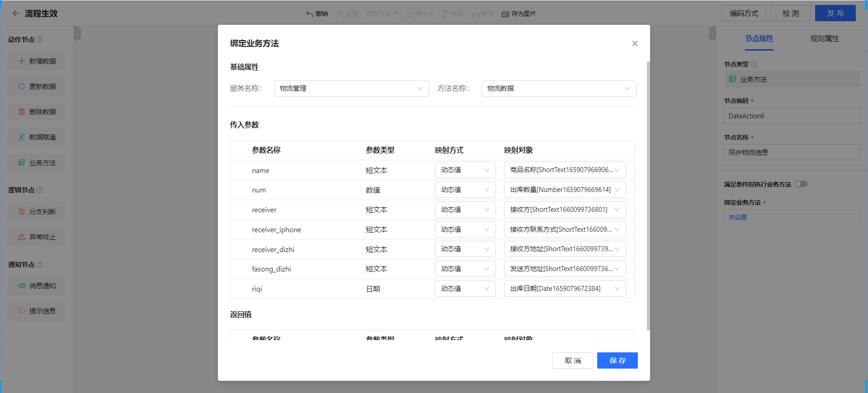Screen dimensions: 868x393
Task: Click the 数据赋值 node icon
Action: (x=21, y=137)
